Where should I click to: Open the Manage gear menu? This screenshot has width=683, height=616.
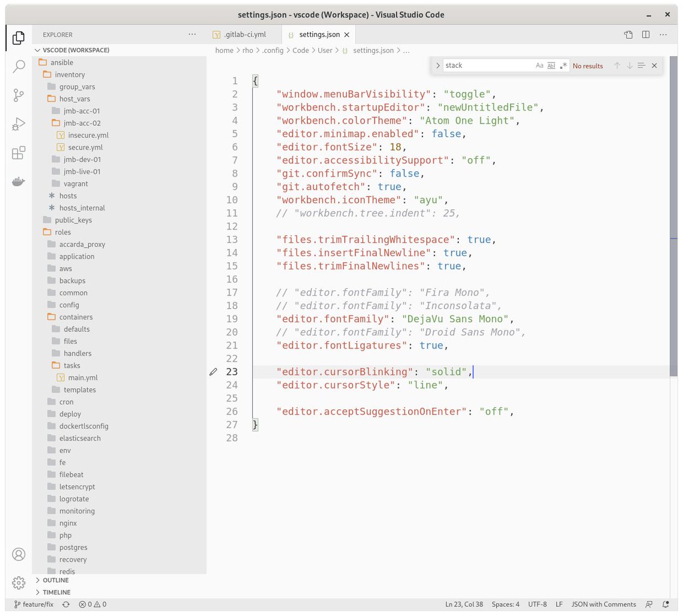pos(19,582)
